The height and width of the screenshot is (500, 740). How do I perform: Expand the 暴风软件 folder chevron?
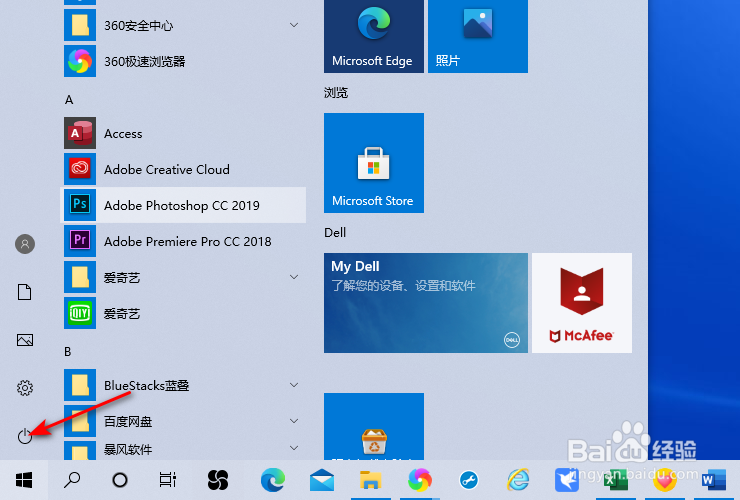pos(294,448)
